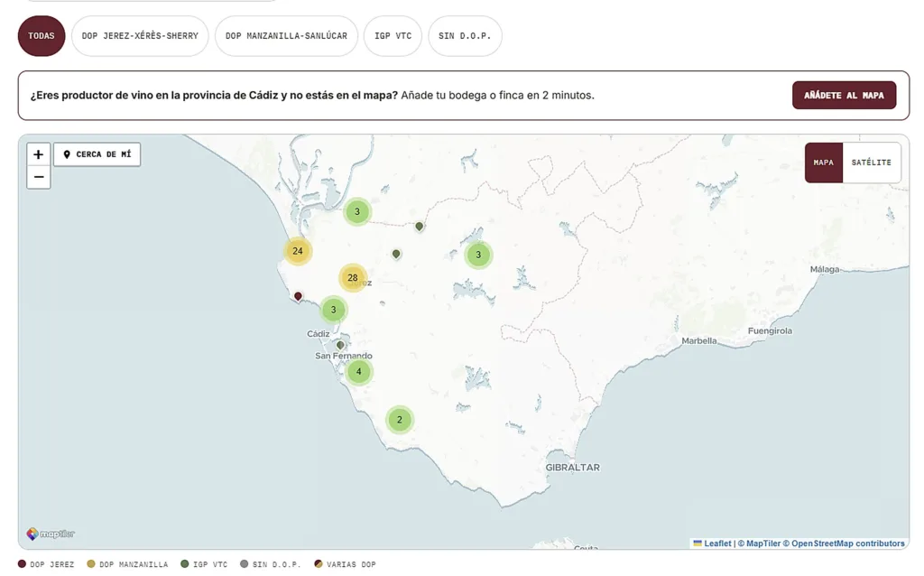Click the Málaga map label
The height and width of the screenshot is (576, 924).
pos(825,269)
